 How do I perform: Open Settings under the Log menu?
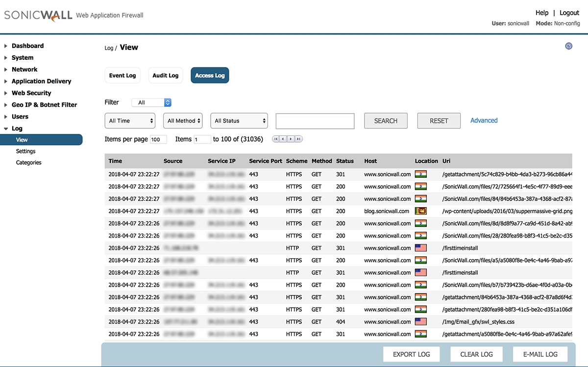[x=25, y=151]
